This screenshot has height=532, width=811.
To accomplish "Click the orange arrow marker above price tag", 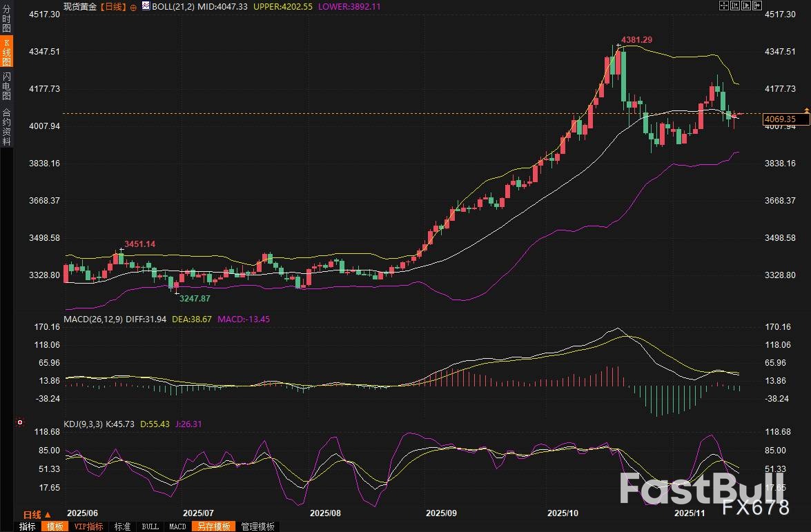I will [805, 110].
